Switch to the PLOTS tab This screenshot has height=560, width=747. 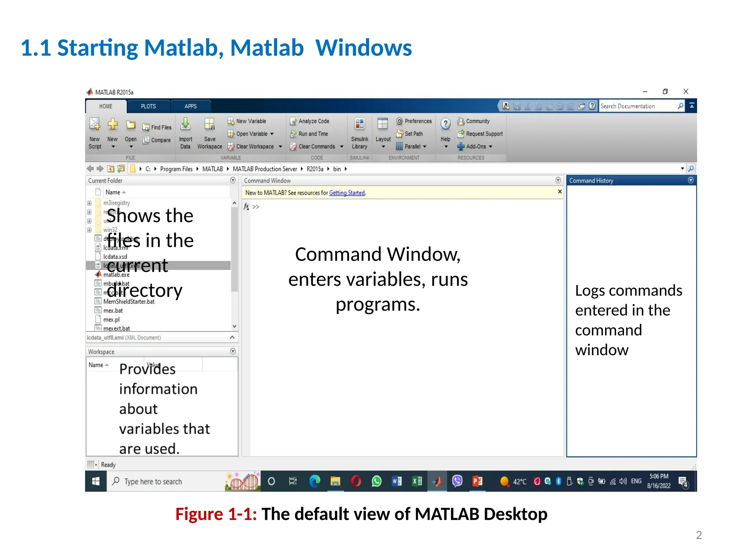pyautogui.click(x=148, y=106)
